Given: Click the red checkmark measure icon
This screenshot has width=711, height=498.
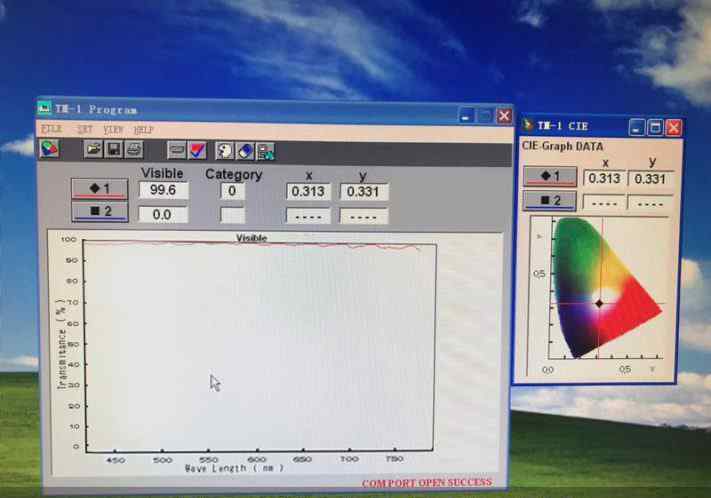Looking at the screenshot, I should pyautogui.click(x=197, y=150).
